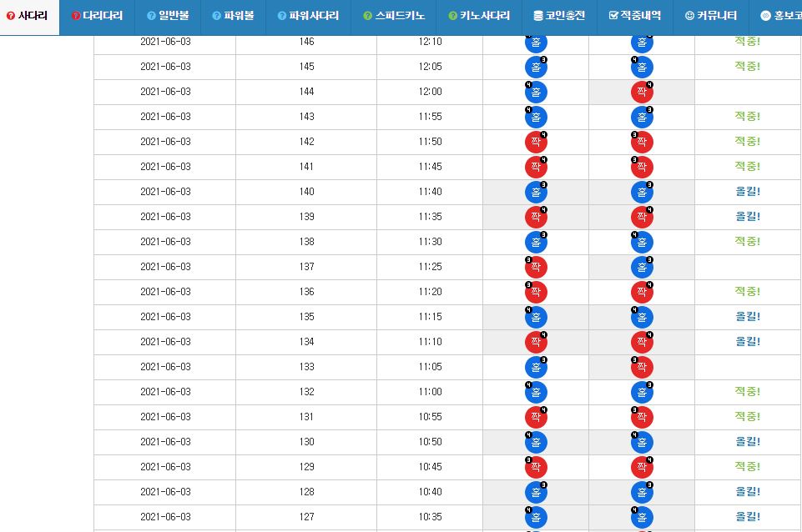802x532 pixels.
Task: Click the 적중! result for round 132
Action: tap(747, 392)
